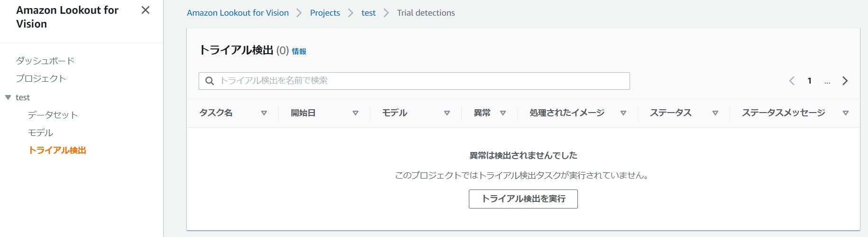
Task: Sort by 異常 column arrow
Action: click(503, 113)
